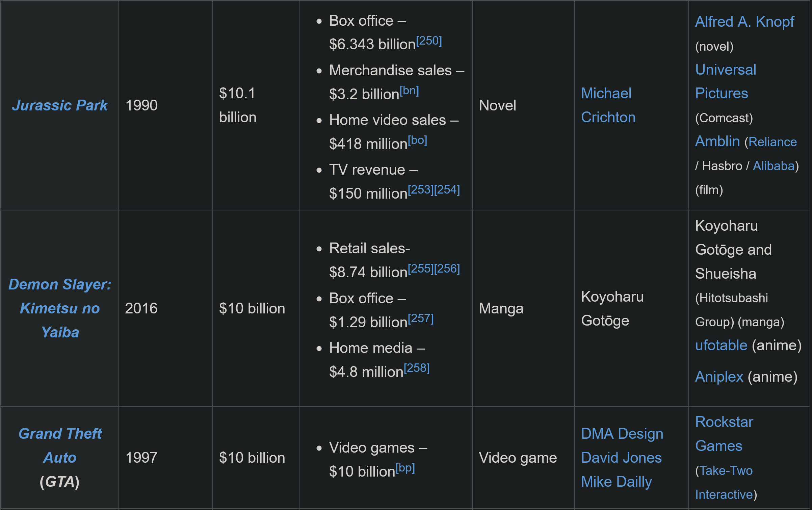Click the ufotable link
812x510 pixels.
coord(721,345)
